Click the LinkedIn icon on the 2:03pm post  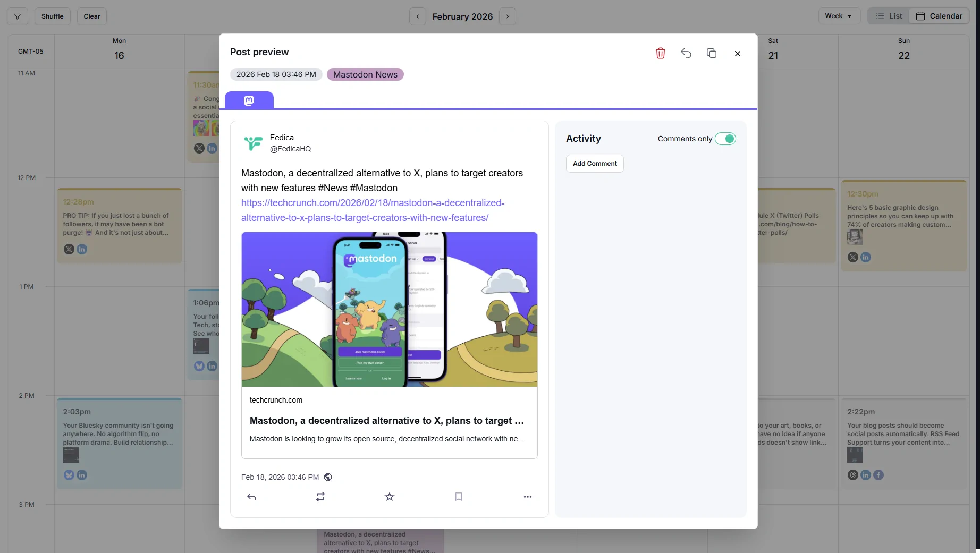click(82, 475)
